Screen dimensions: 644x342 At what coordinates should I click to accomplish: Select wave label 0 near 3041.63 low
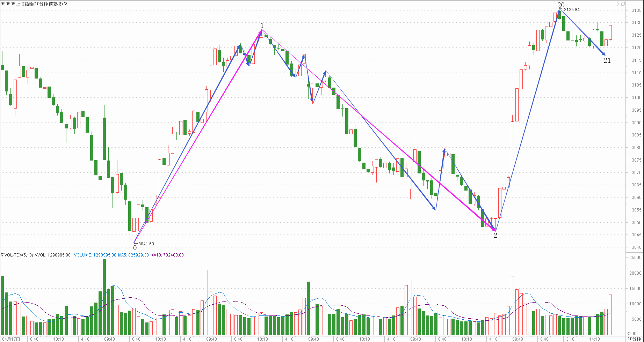(135, 248)
